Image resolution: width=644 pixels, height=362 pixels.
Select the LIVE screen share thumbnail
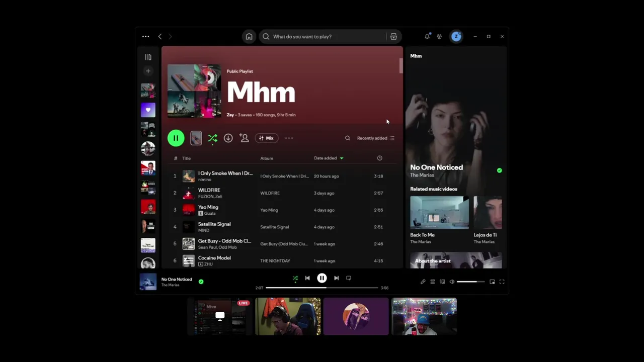[220, 316]
